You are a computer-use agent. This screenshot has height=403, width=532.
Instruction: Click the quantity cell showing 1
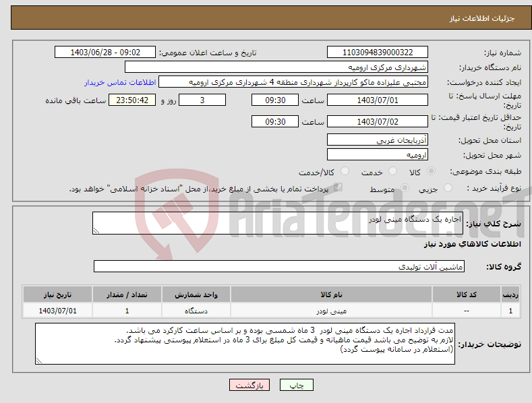click(x=127, y=311)
